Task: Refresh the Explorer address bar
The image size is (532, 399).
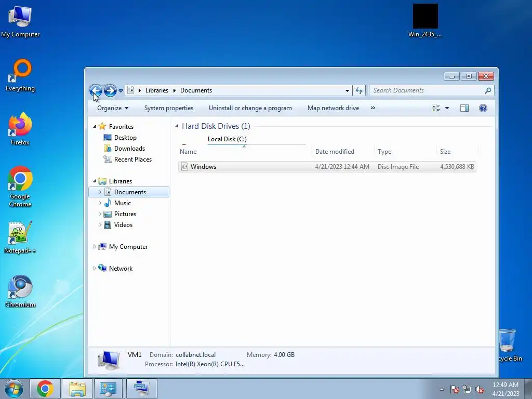Action: click(x=358, y=90)
